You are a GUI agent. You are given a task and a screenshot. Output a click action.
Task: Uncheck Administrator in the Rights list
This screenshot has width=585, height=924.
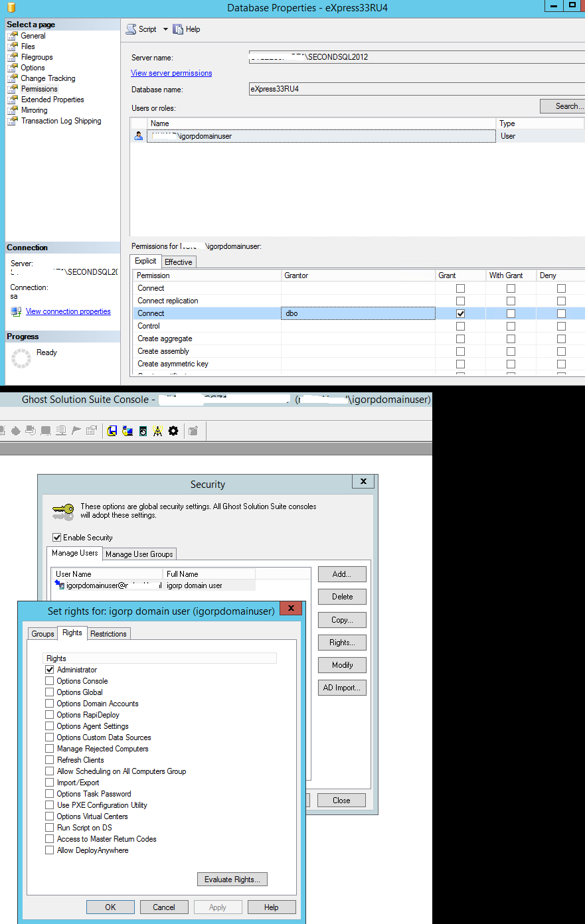pyautogui.click(x=49, y=669)
